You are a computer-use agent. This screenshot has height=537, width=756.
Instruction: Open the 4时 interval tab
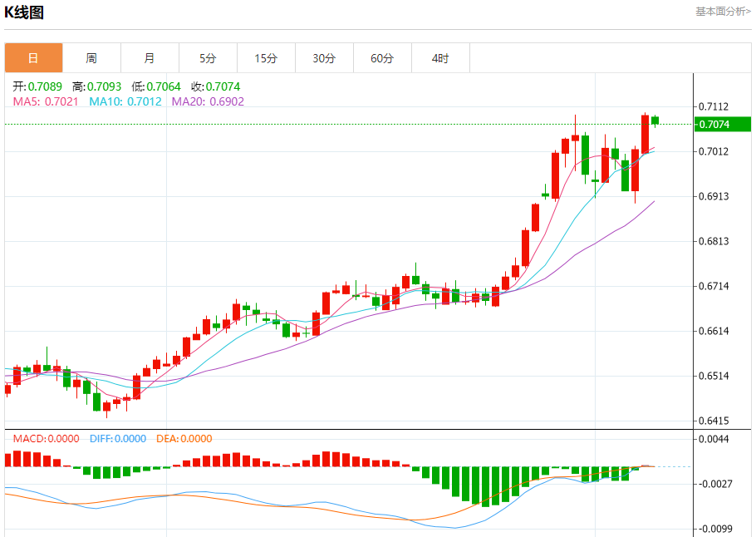tap(440, 58)
